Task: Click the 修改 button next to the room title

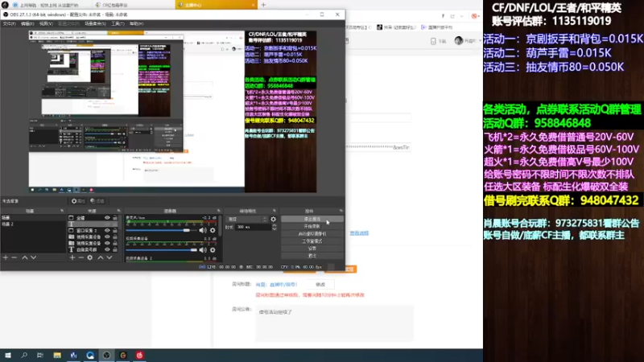Action: click(320, 285)
